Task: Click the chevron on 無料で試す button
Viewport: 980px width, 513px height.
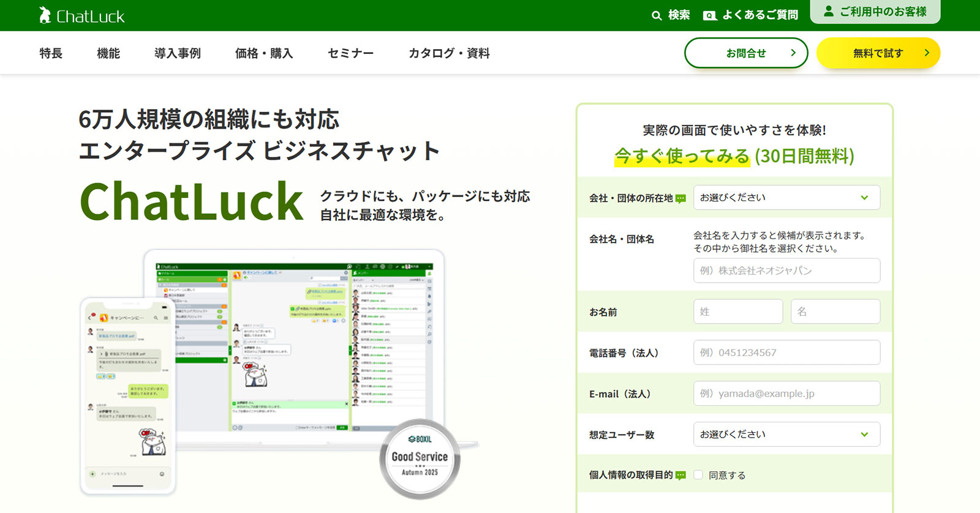Action: (927, 53)
